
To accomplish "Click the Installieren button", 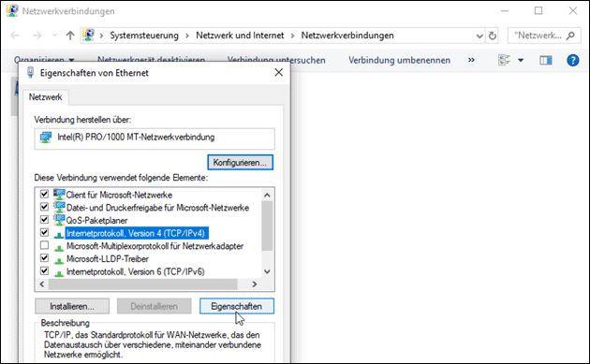I will (72, 306).
